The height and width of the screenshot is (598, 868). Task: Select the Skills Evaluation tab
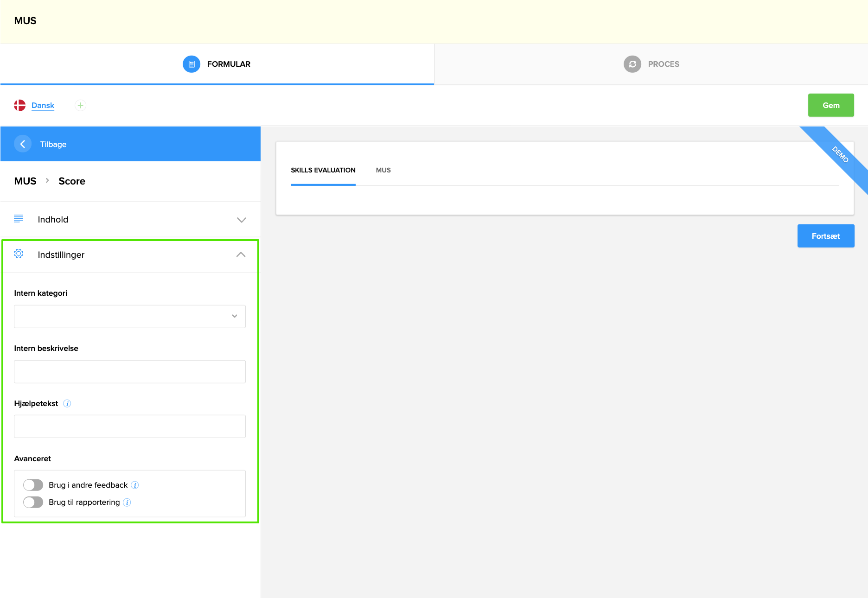tap(323, 170)
